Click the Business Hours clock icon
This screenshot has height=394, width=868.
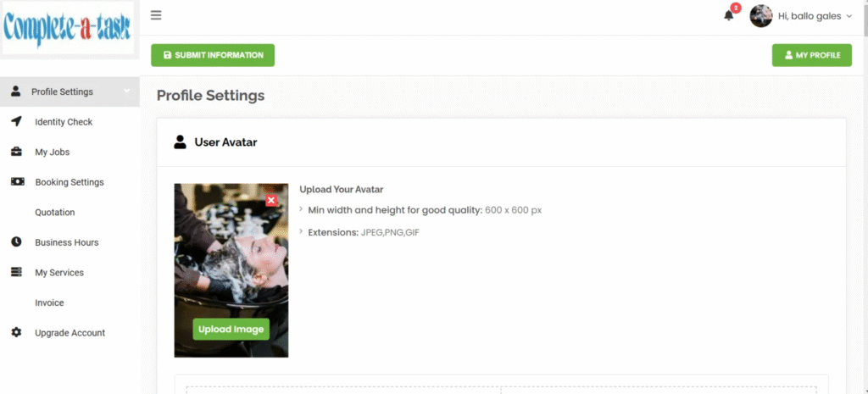(17, 241)
